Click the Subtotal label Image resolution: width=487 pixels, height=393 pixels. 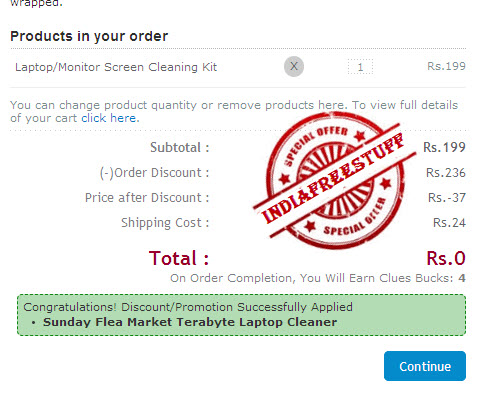(x=180, y=147)
